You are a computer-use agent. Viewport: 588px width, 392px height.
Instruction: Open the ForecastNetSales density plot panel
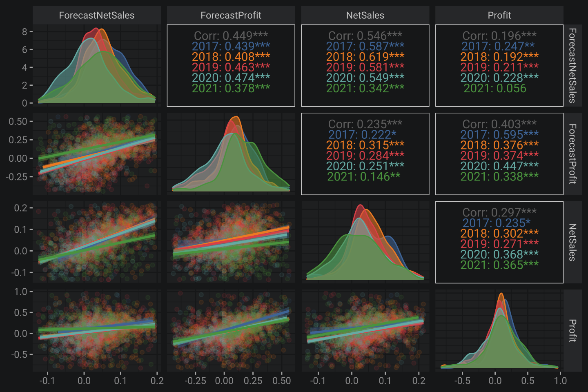pos(96,65)
